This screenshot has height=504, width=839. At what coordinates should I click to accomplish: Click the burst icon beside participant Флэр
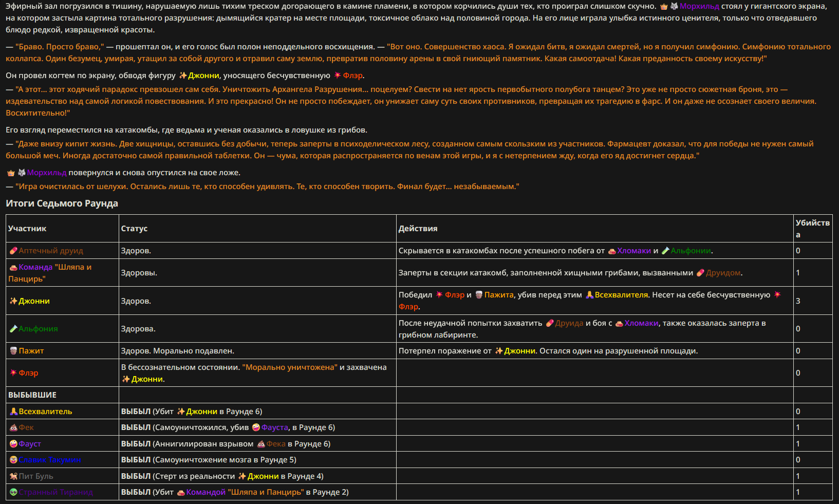tap(13, 373)
